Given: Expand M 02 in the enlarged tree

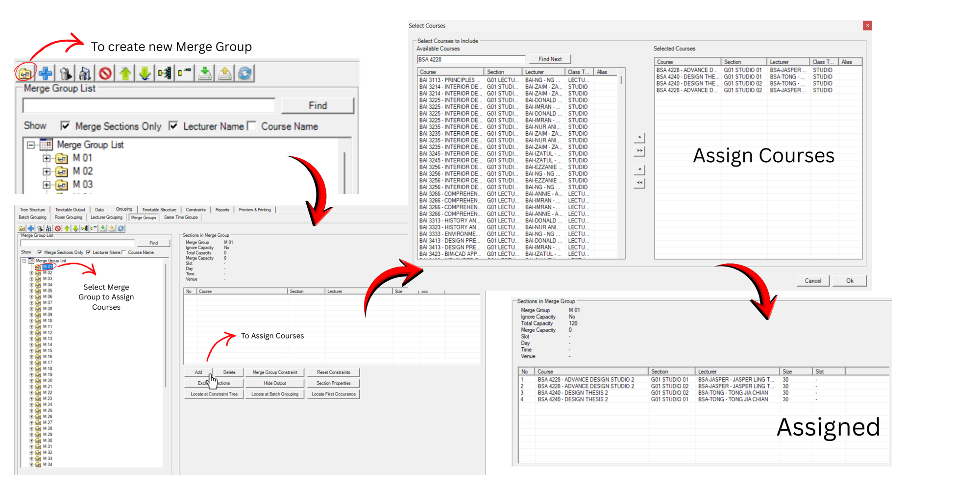Looking at the screenshot, I should pos(47,171).
